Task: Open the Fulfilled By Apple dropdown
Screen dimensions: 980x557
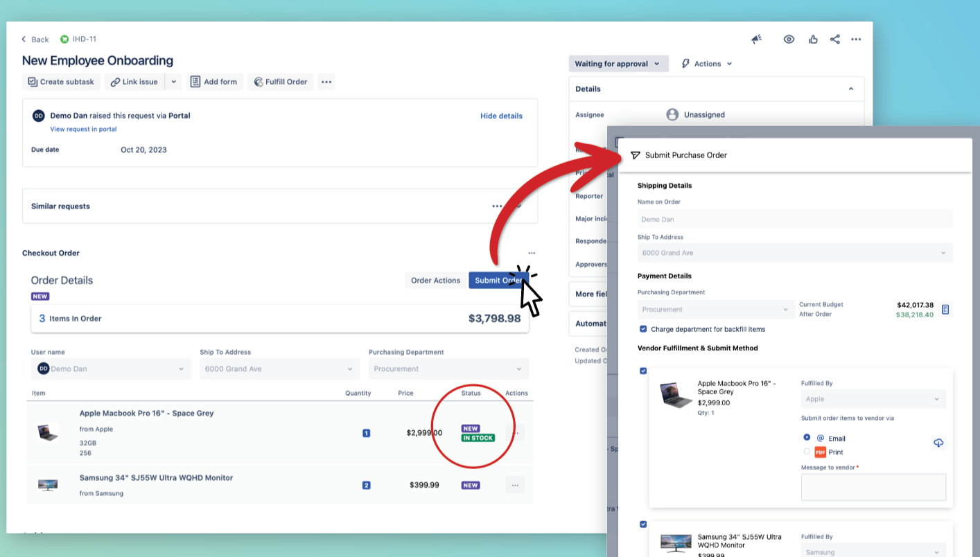Action: pos(873,399)
